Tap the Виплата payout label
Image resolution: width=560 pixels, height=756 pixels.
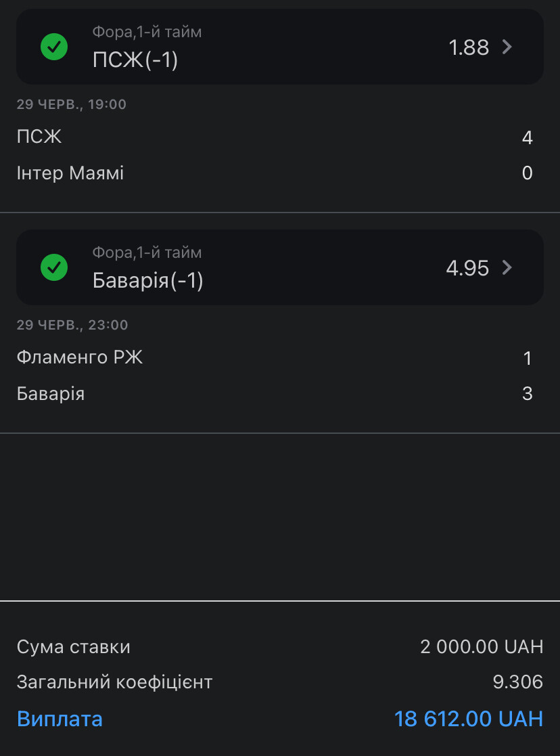60,719
